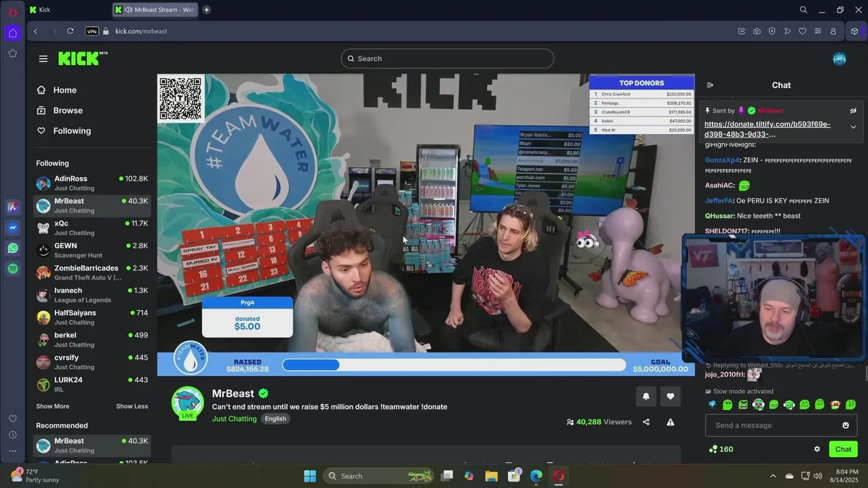Open LURK24 IRL channel

tap(92, 384)
